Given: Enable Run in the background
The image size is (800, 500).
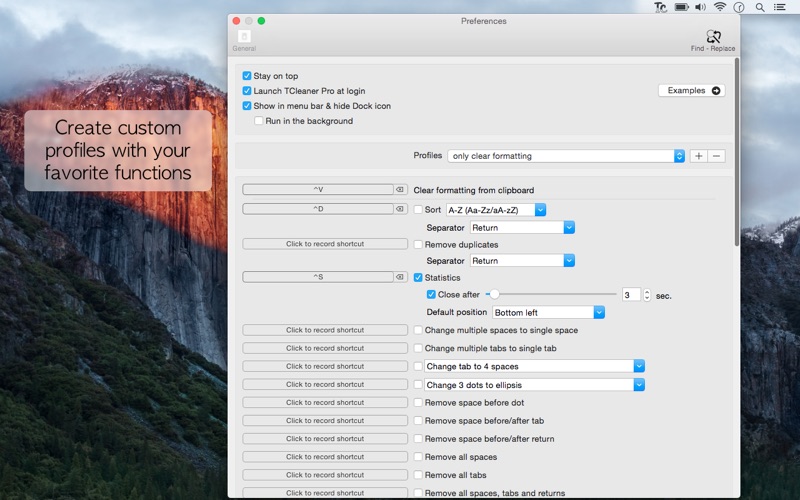Looking at the screenshot, I should click(259, 121).
